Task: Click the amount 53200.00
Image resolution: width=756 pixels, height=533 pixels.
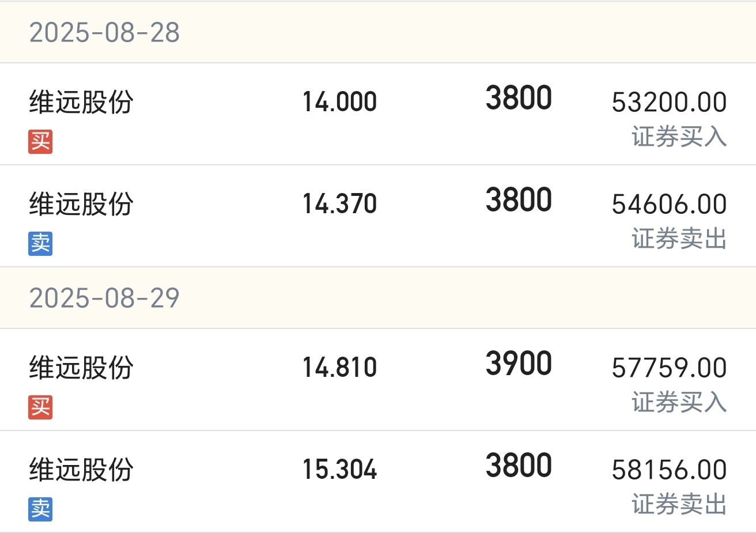Action: pos(669,103)
